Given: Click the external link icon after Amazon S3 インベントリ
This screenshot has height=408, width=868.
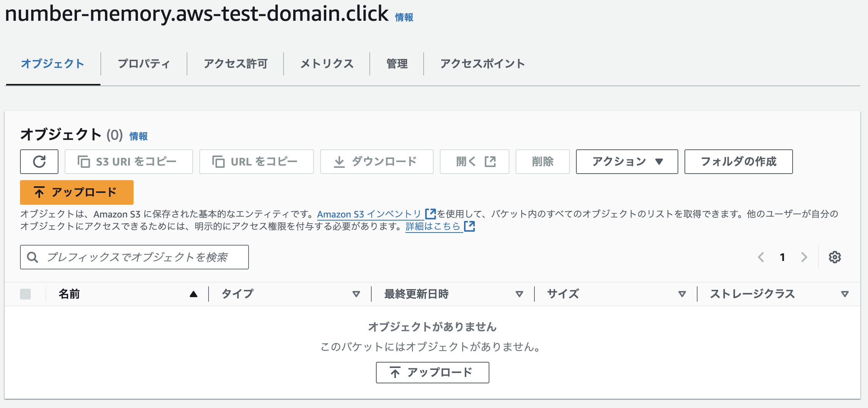Looking at the screenshot, I should point(431,214).
